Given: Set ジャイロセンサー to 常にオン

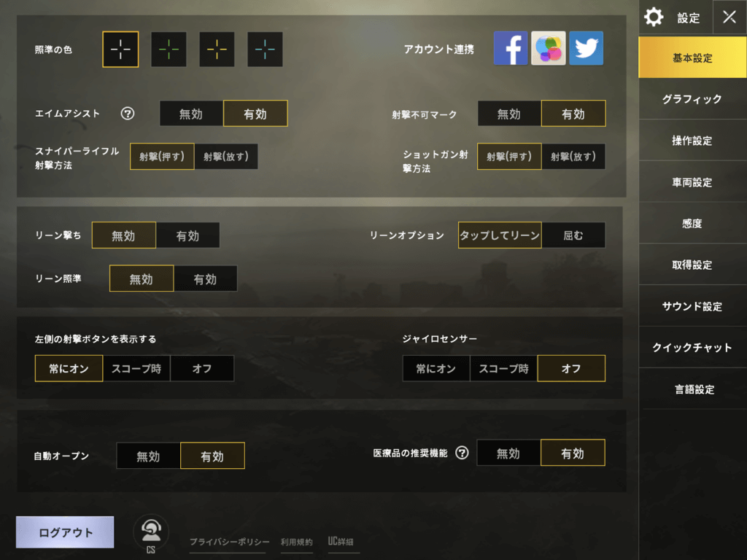Looking at the screenshot, I should pos(436,368).
